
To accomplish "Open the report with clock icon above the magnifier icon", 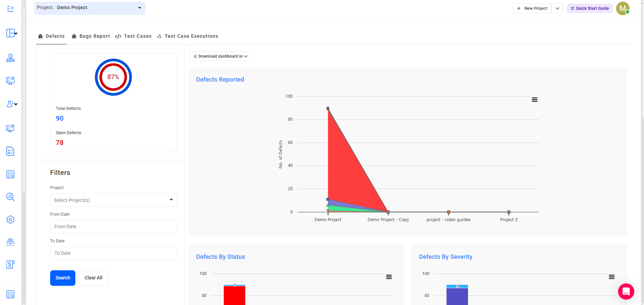I will pyautogui.click(x=10, y=175).
